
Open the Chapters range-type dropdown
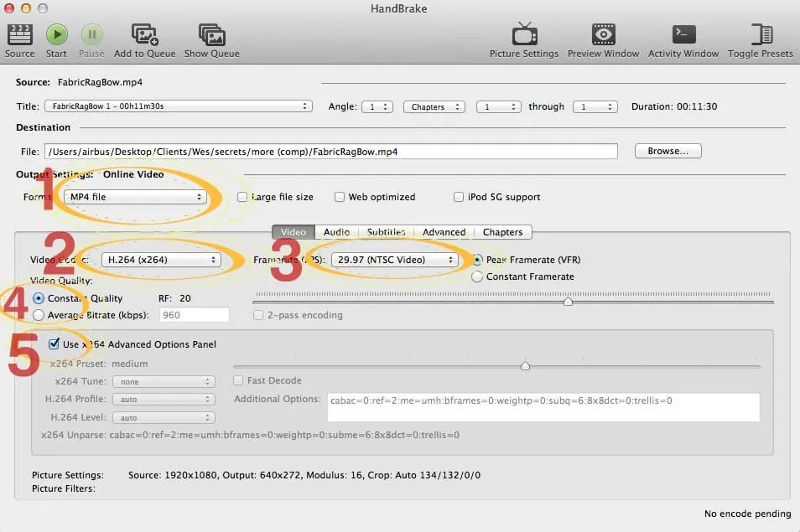(434, 106)
